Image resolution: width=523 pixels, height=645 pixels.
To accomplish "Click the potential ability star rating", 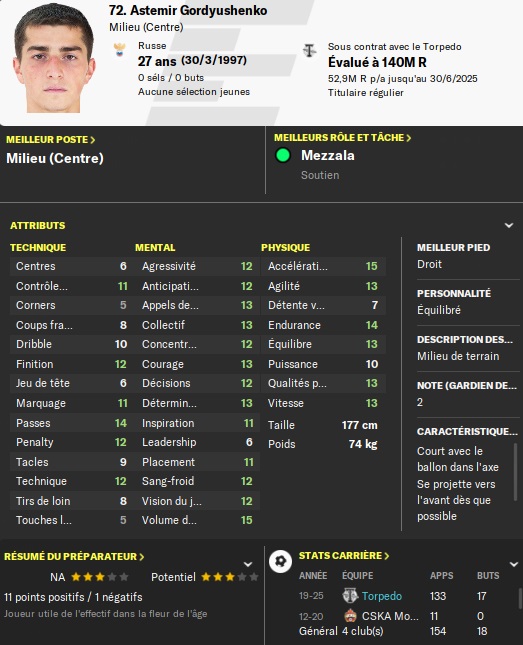I will click(x=230, y=577).
